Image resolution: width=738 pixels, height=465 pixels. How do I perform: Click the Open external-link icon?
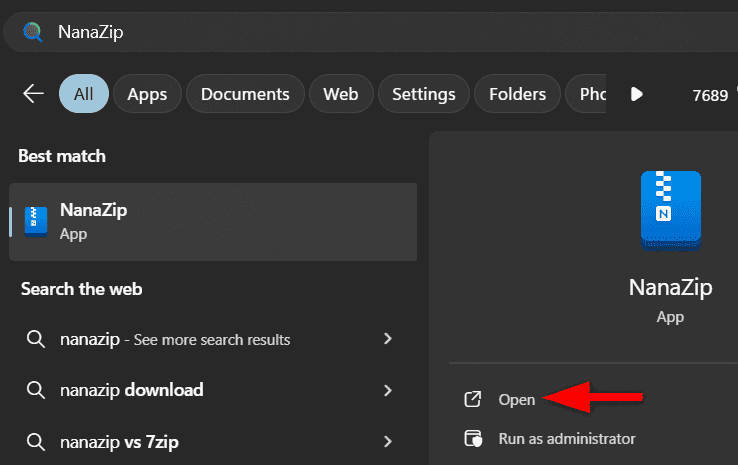point(473,399)
